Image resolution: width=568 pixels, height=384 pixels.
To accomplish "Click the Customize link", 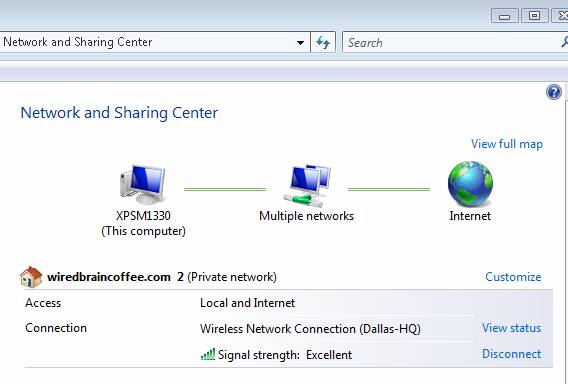I will point(513,277).
